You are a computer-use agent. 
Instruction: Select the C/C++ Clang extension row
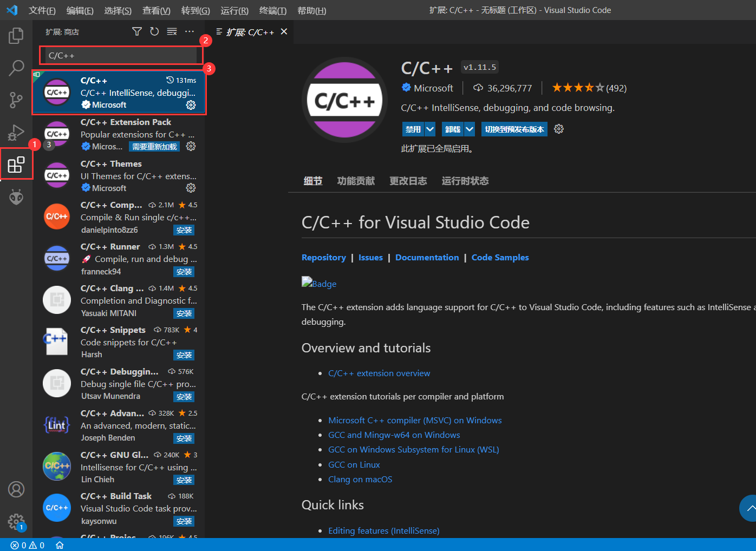[x=119, y=300]
